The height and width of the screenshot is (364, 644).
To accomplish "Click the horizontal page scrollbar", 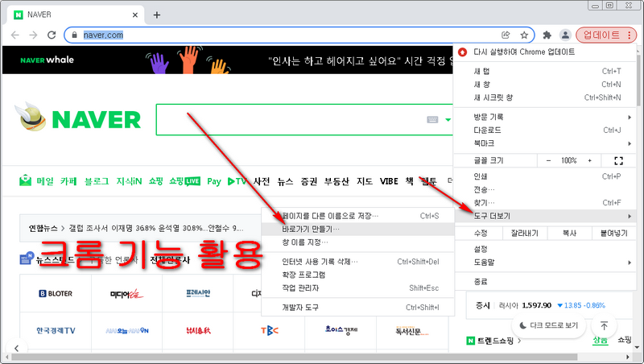I will 294,357.
